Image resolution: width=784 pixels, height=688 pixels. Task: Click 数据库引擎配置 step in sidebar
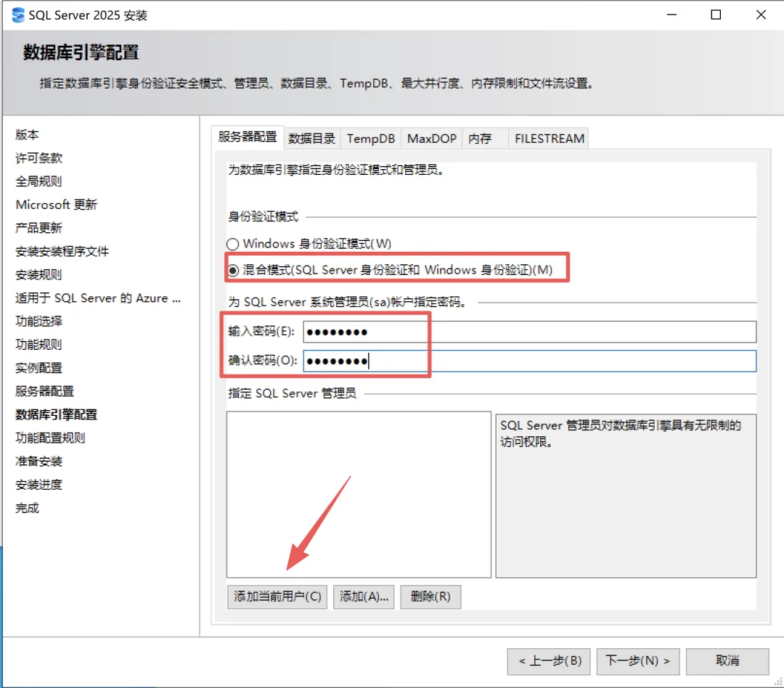pyautogui.click(x=57, y=414)
